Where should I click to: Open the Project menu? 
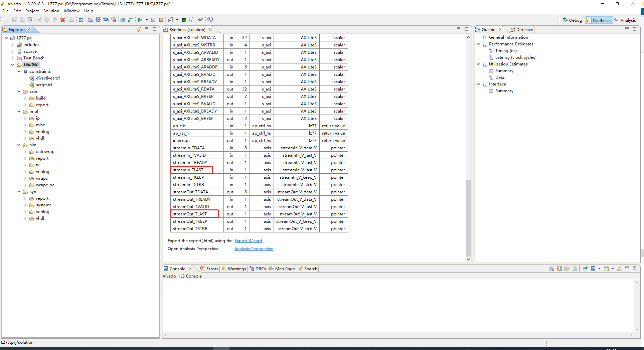[x=32, y=11]
